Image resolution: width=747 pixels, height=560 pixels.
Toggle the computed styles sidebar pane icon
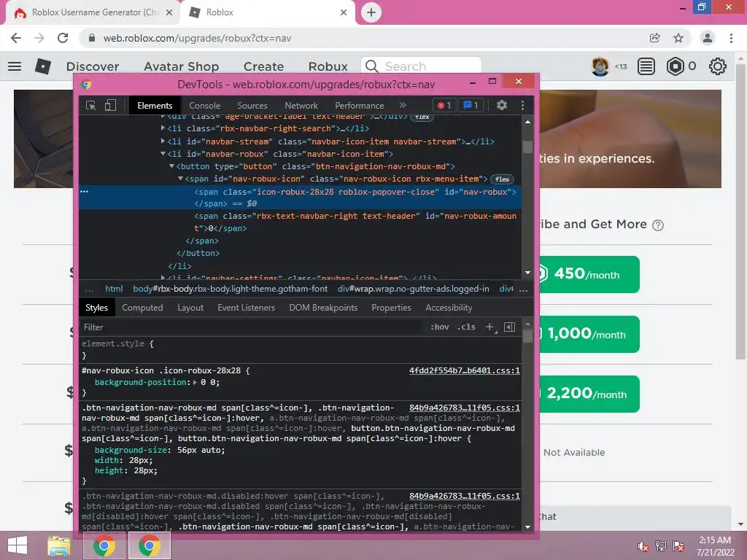click(509, 327)
